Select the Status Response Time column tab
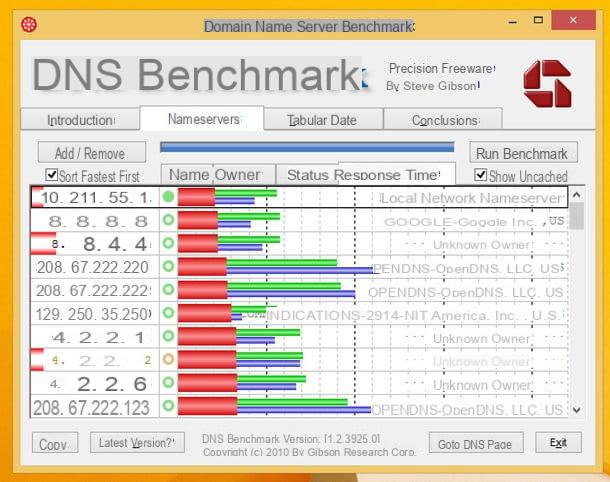This screenshot has height=482, width=610. [x=366, y=174]
